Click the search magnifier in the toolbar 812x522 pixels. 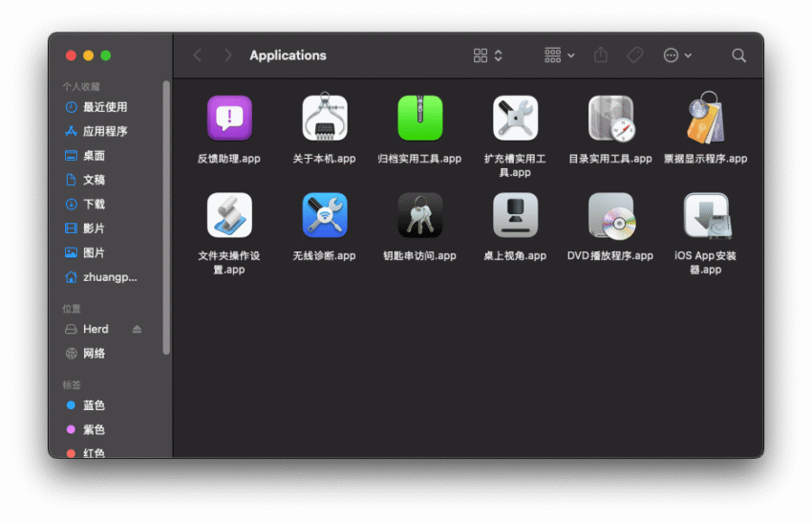coord(739,55)
